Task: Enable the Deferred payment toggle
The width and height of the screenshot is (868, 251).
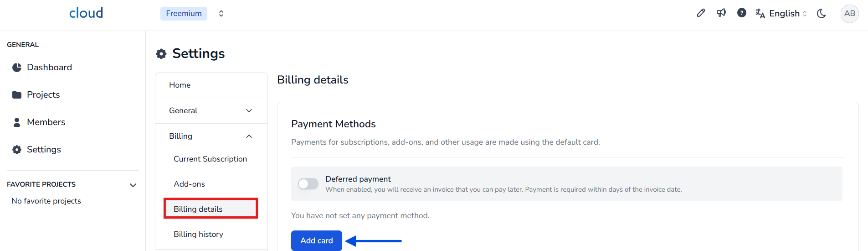Action: click(x=308, y=184)
